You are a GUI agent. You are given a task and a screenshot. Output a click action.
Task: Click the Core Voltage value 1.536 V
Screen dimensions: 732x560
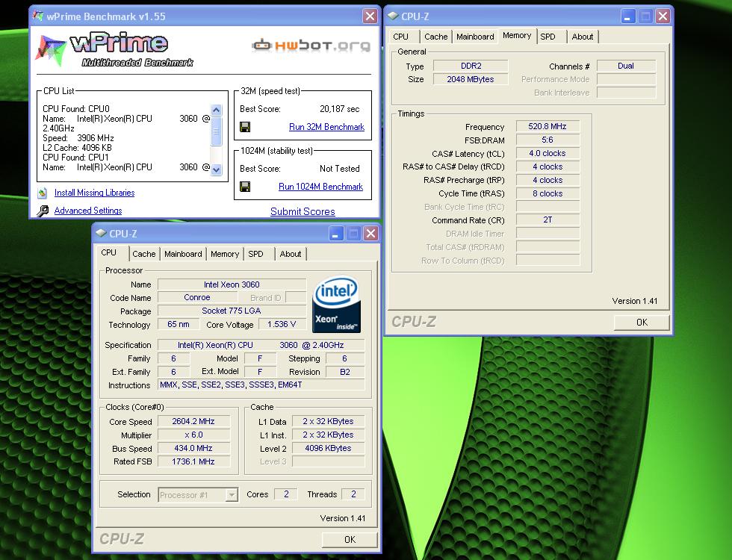282,324
